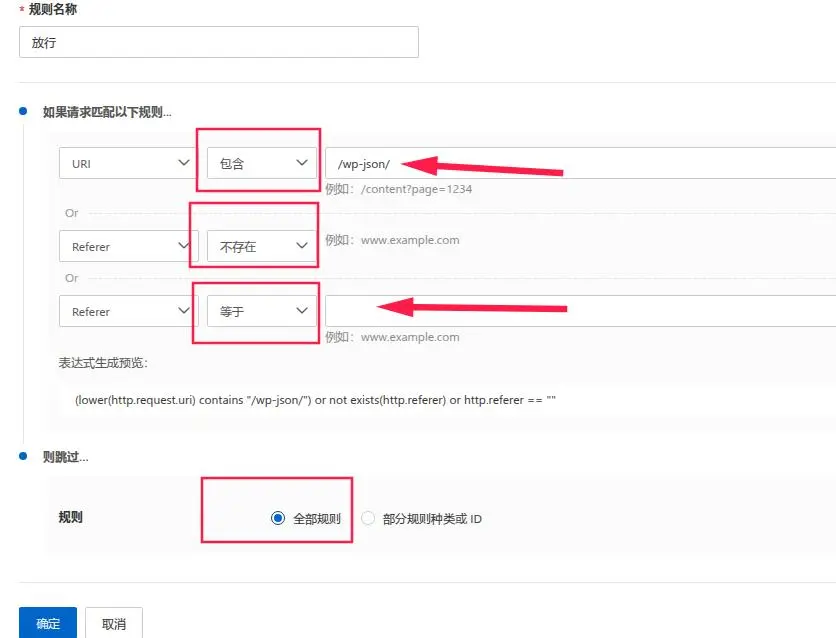Click the chevron on the first Referer selector
This screenshot has height=638, width=836.
tap(183, 246)
